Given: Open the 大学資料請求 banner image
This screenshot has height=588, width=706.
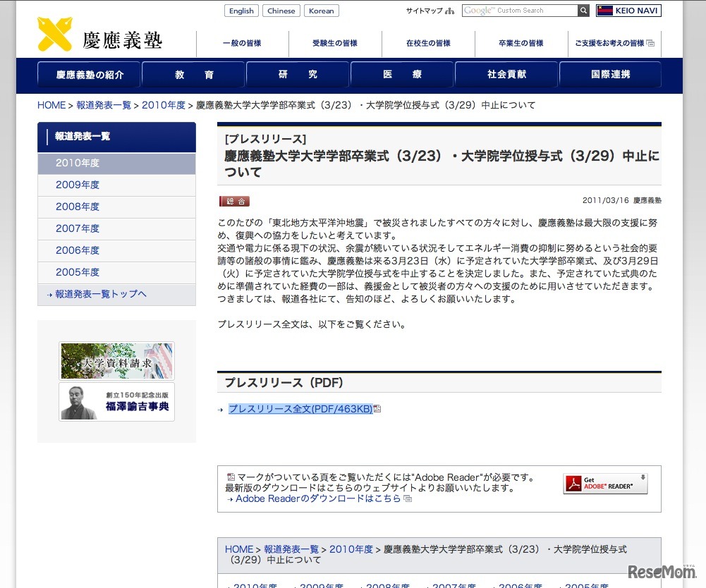Looking at the screenshot, I should point(116,361).
